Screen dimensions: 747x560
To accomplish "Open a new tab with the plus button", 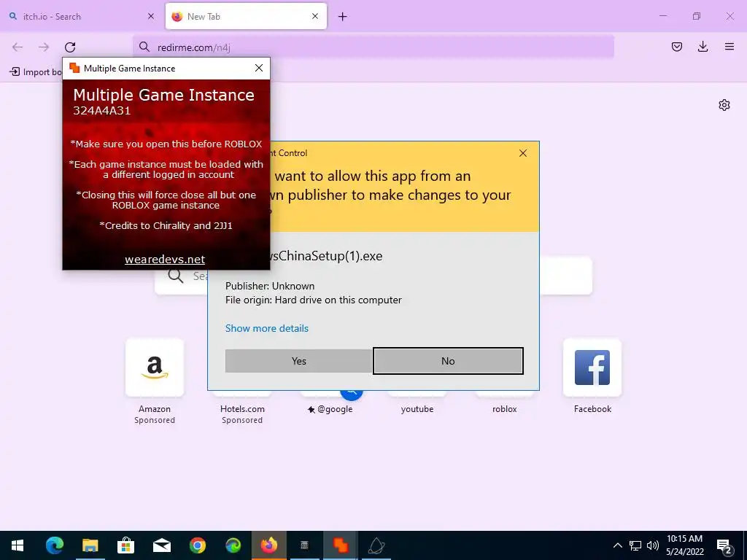I will [x=343, y=17].
